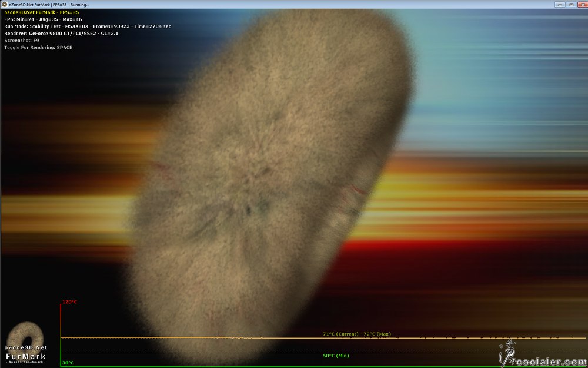Click the orange temperature graph line
588x368 pixels.
(x=323, y=338)
